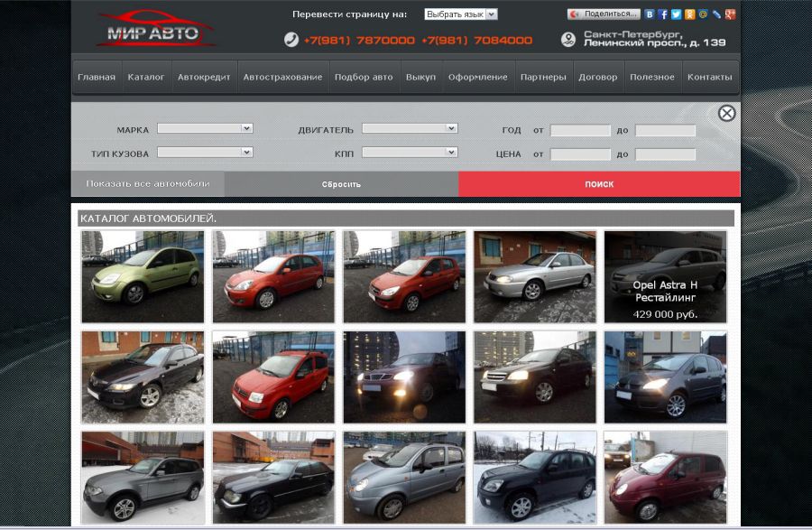This screenshot has width=812, height=530.
Task: Open the maroon Matiz thumbnail, bottom row
Action: (x=666, y=478)
